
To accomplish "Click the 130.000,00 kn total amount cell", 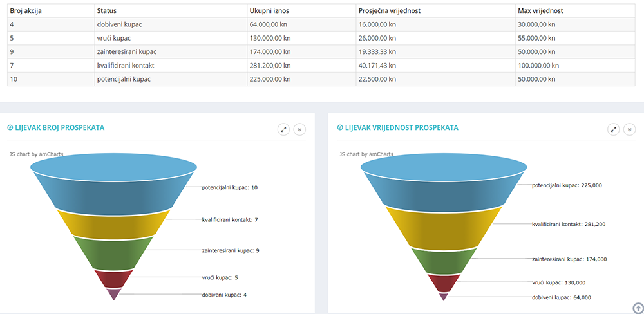I will (x=301, y=38).
